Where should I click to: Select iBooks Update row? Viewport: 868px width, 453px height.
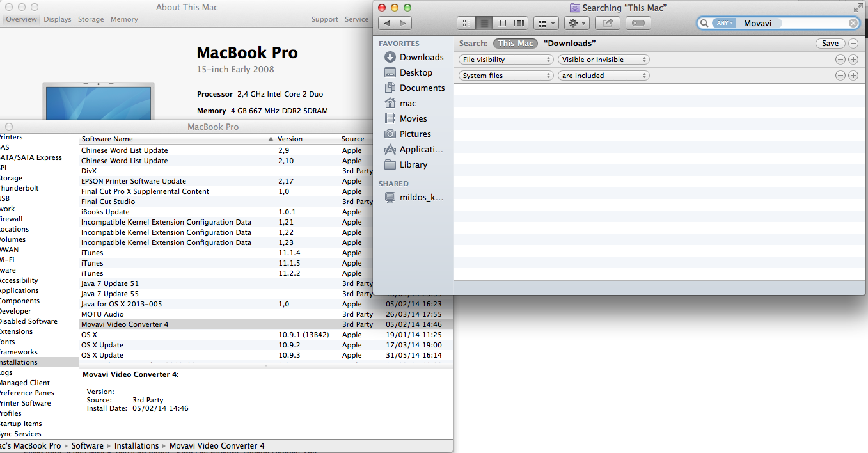[x=226, y=212]
